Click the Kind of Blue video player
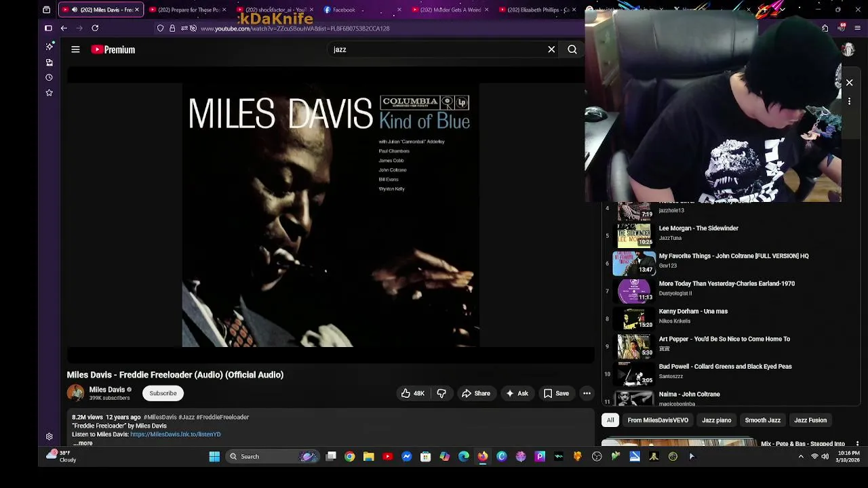 (x=330, y=215)
